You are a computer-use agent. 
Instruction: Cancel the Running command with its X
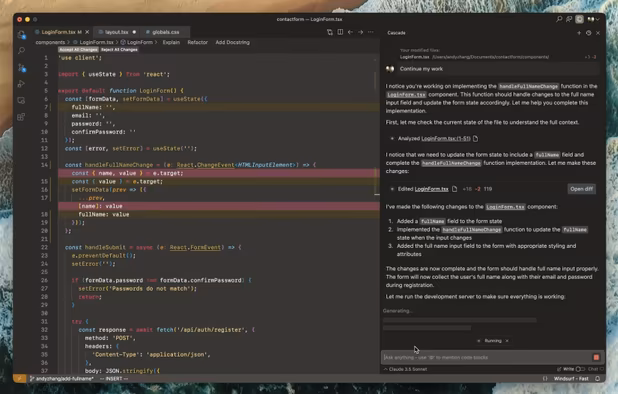tap(507, 341)
